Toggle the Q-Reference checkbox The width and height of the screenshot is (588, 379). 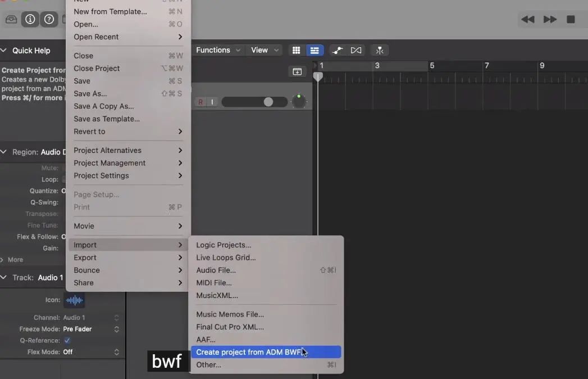point(67,340)
